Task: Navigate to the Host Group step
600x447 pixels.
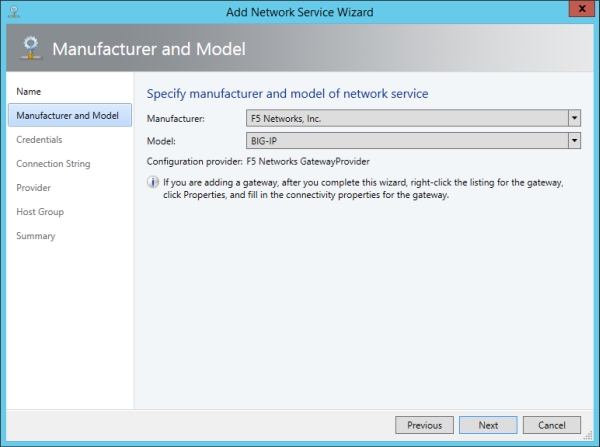Action: pyautogui.click(x=40, y=212)
